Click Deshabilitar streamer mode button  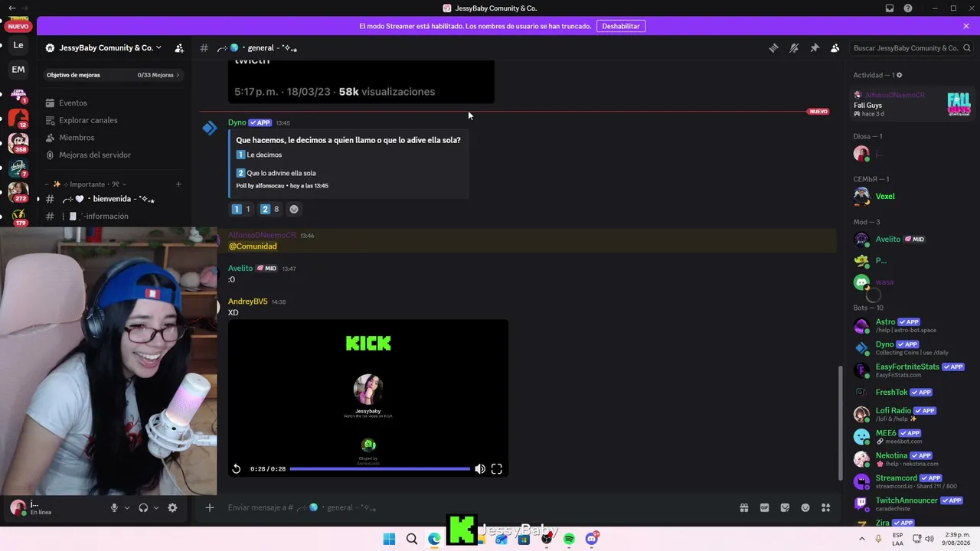pos(621,26)
